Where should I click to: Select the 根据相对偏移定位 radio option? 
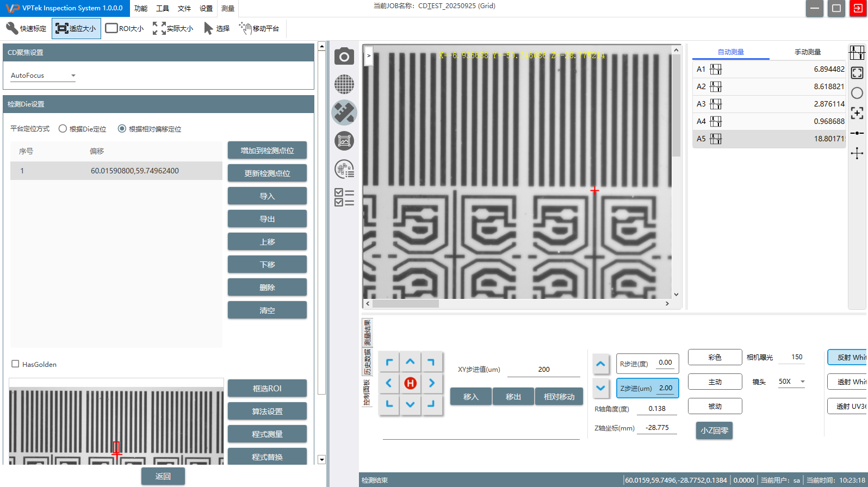click(x=122, y=129)
